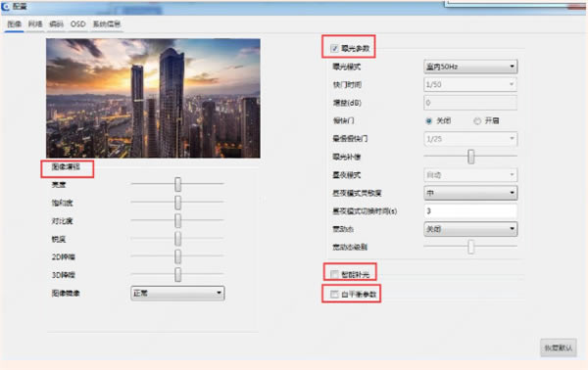Enable the 智能补光 checkbox

point(334,274)
